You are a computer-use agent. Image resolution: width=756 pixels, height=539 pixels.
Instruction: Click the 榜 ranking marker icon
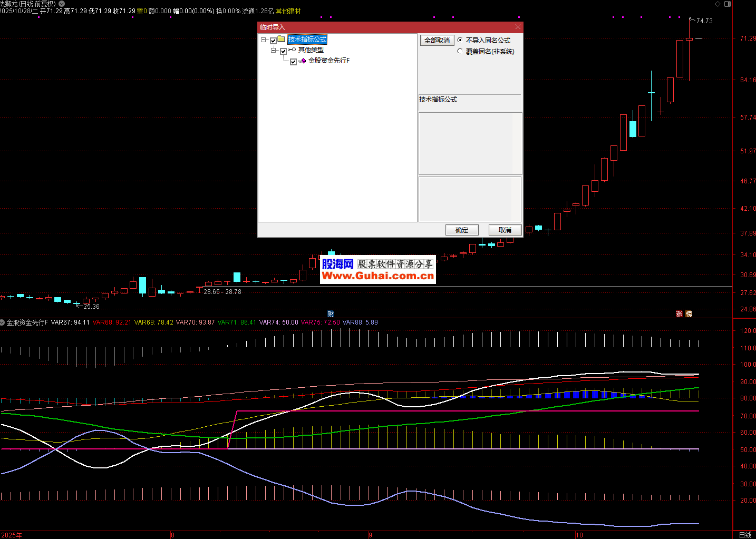tap(689, 314)
